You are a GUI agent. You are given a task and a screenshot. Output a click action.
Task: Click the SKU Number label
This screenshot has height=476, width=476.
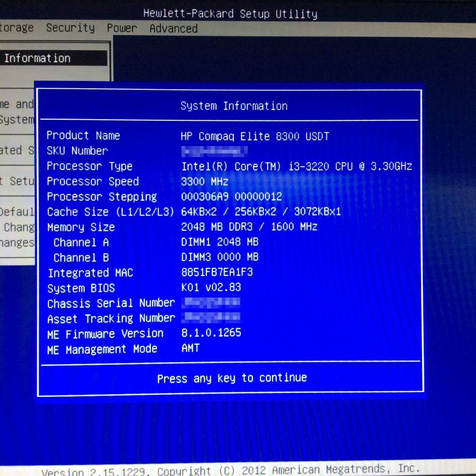click(x=77, y=151)
